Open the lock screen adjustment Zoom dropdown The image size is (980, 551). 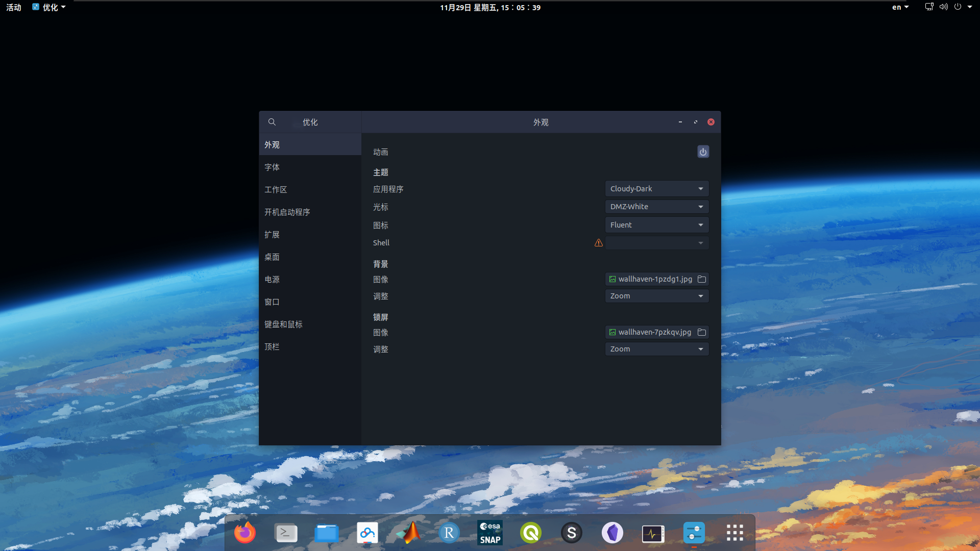click(x=656, y=349)
